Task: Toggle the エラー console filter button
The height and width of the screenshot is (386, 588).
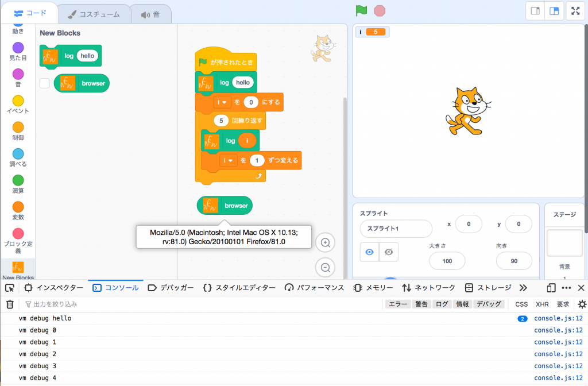Action: (398, 304)
